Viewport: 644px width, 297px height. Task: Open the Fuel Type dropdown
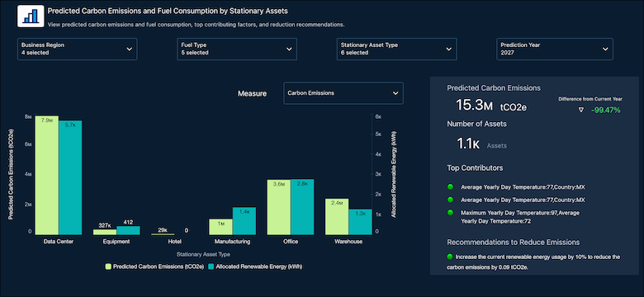pos(237,49)
